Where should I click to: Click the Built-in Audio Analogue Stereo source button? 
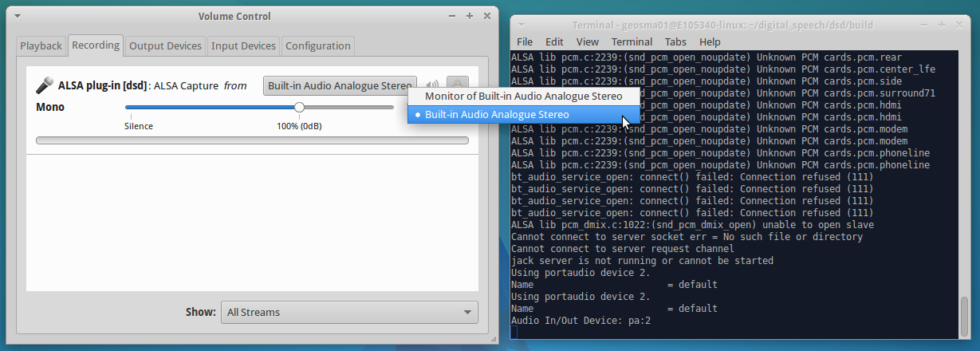click(x=340, y=85)
